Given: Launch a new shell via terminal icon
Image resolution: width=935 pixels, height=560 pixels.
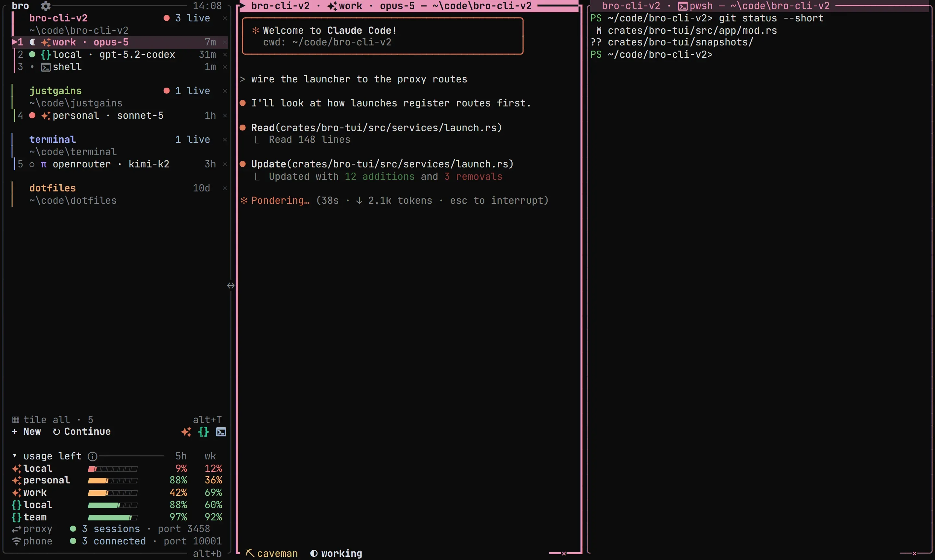Looking at the screenshot, I should point(221,432).
